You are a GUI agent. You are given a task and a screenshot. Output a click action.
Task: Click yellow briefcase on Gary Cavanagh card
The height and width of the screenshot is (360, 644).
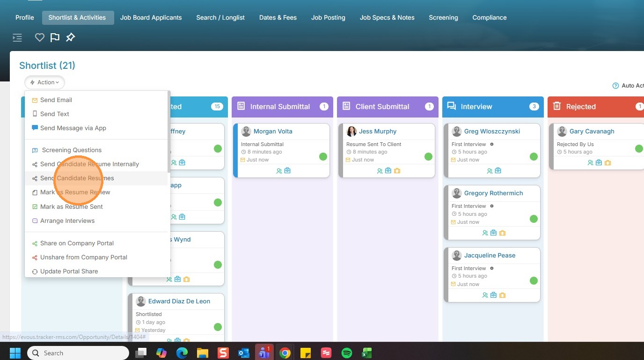[608, 163]
